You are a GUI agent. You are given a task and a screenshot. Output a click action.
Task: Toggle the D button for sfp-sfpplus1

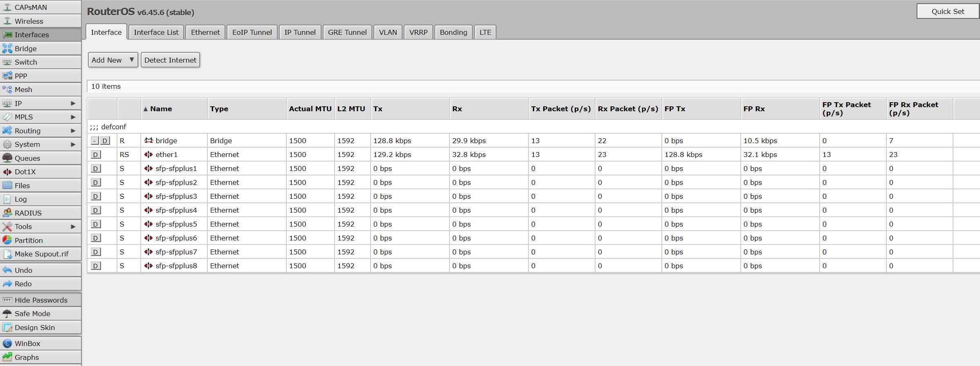[x=95, y=168]
